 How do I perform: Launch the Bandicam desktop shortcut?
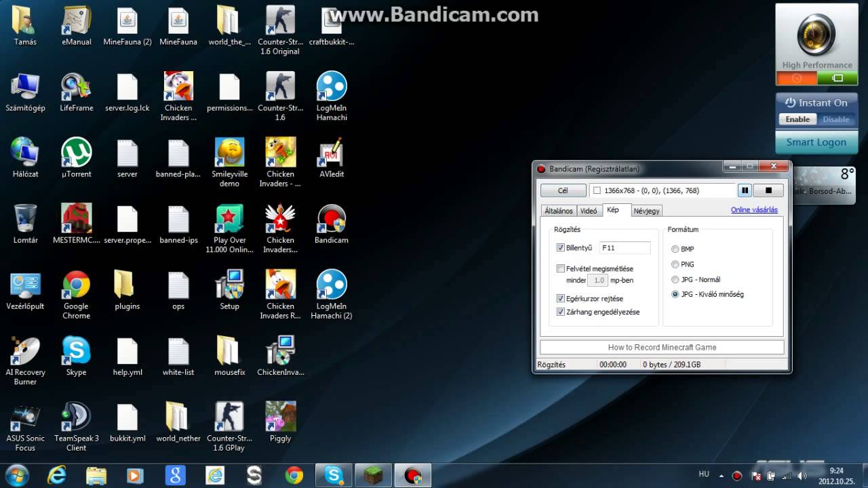tap(332, 224)
